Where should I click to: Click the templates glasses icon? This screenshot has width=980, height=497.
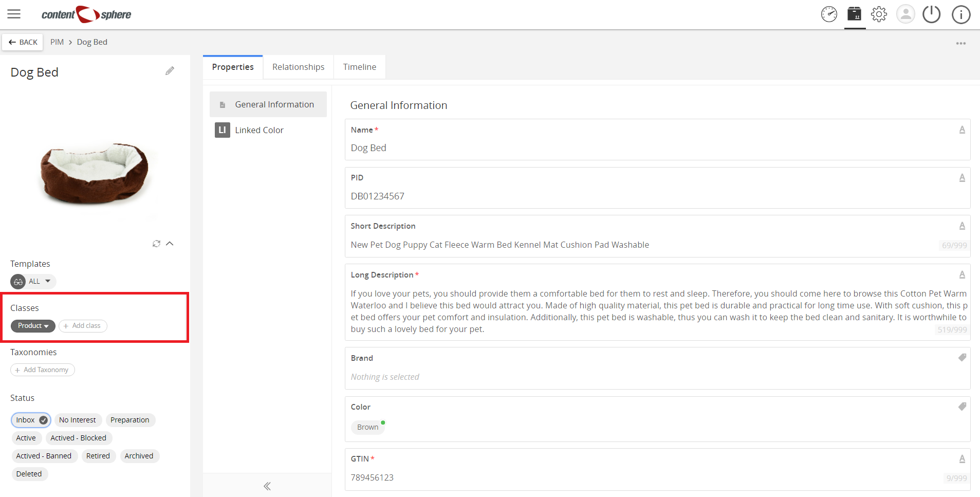point(18,282)
